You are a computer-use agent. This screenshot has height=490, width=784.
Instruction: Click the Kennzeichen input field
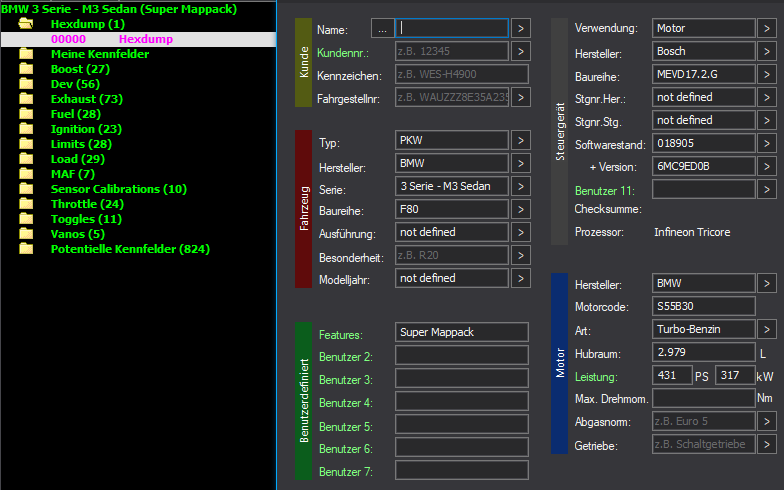tap(462, 74)
